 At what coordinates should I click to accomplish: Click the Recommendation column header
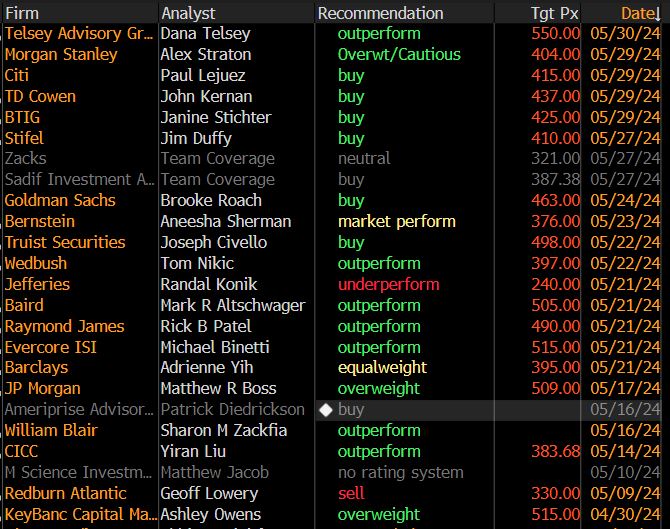tap(380, 13)
